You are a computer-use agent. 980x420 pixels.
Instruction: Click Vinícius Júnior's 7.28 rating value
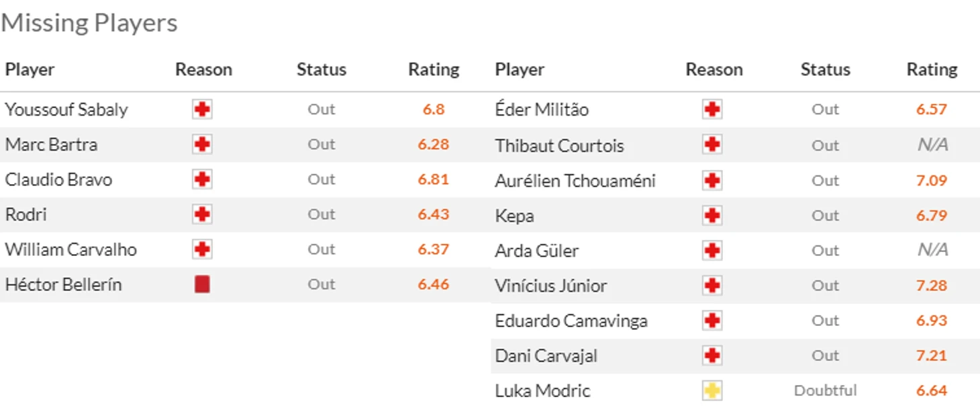coord(932,286)
